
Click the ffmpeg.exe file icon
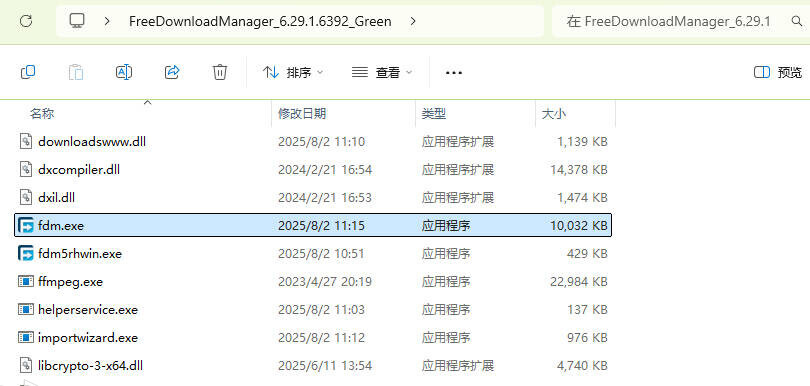(x=26, y=281)
